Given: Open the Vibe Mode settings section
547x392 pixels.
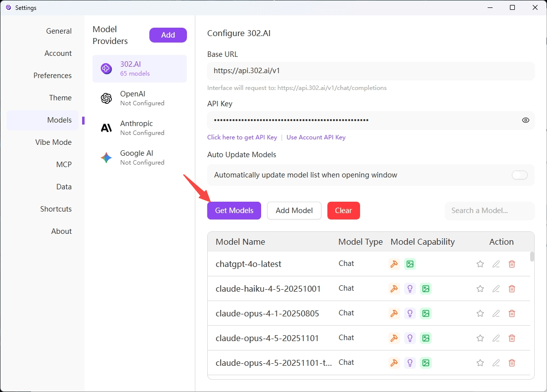Looking at the screenshot, I should coord(53,142).
